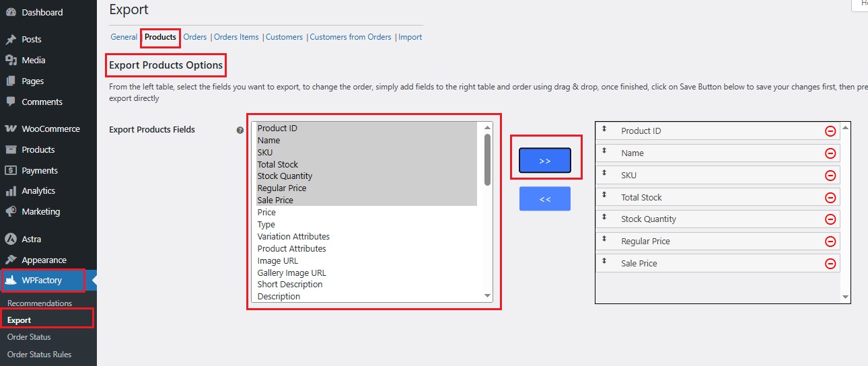Viewport: 868px width, 366px height.
Task: Remove Stock Quantity from selected fields
Action: pyautogui.click(x=830, y=219)
